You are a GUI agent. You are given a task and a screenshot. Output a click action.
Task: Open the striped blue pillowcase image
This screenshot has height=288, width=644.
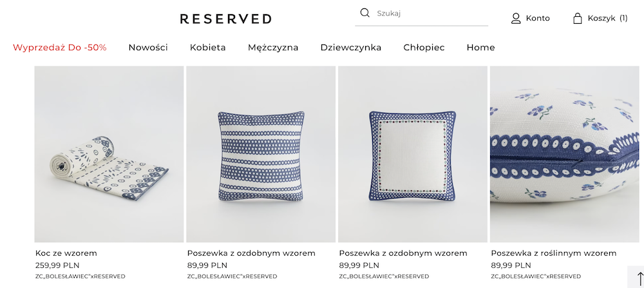point(261,154)
